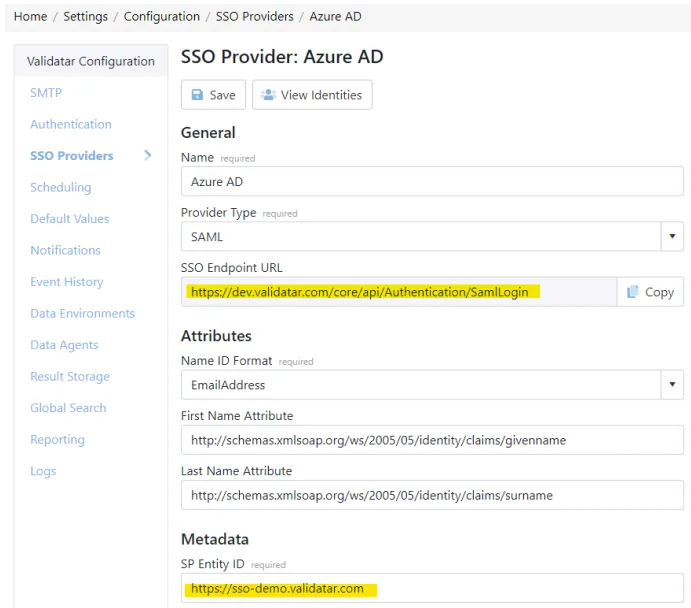Open Authentication configuration section

(71, 124)
